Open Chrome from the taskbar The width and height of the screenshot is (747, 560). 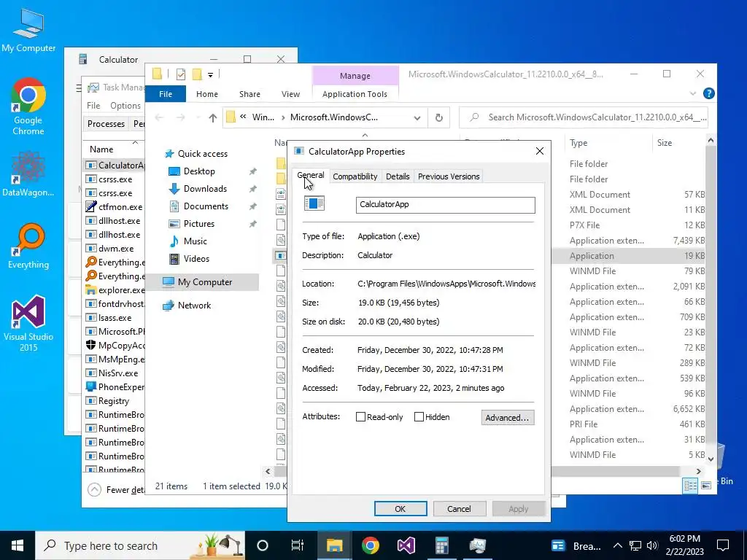pos(370,545)
